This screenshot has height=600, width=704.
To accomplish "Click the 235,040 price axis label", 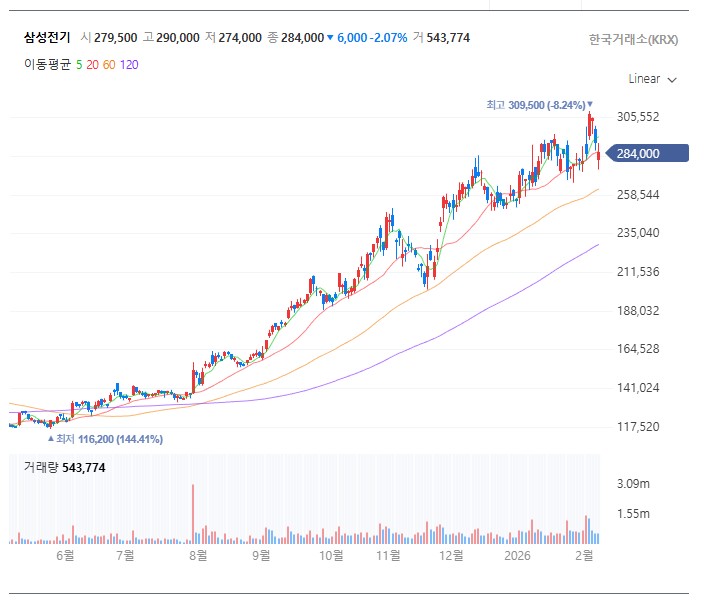I will (638, 233).
